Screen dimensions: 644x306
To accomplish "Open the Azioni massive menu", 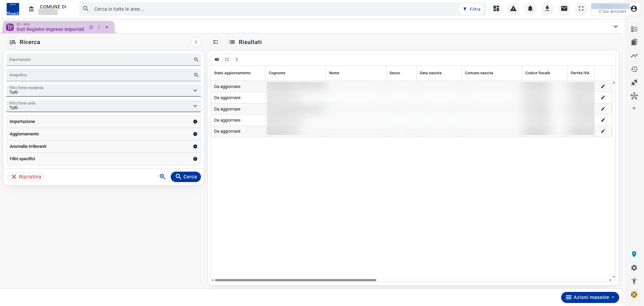I will [590, 297].
